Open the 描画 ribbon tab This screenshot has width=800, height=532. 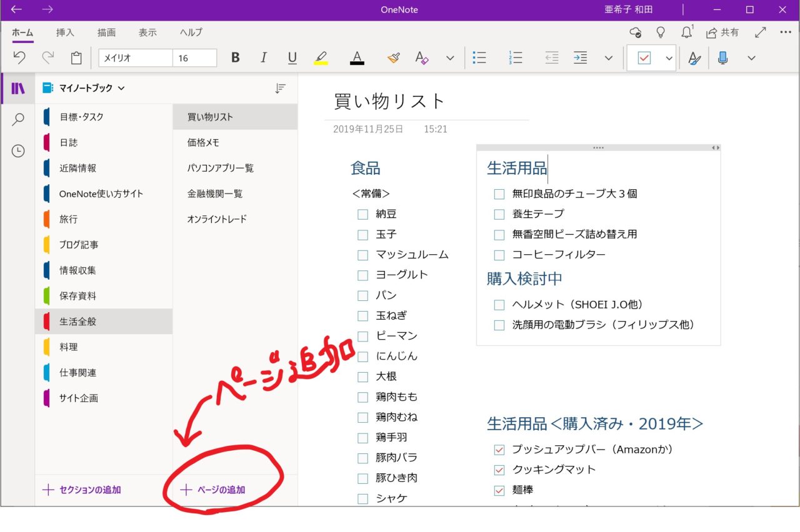(106, 32)
